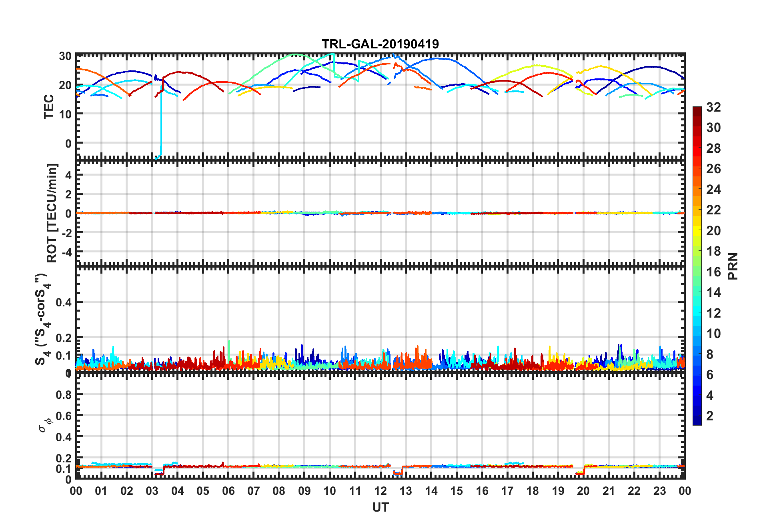Click the cyan TEC spike near 03 UT

[161, 120]
